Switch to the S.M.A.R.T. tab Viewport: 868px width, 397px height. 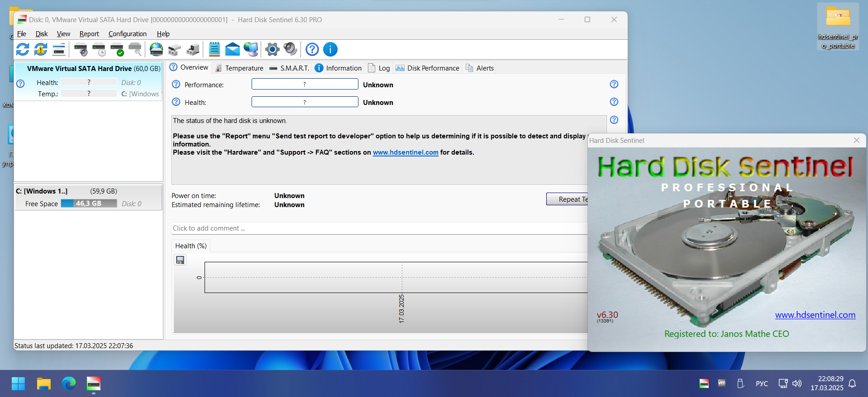(x=290, y=68)
